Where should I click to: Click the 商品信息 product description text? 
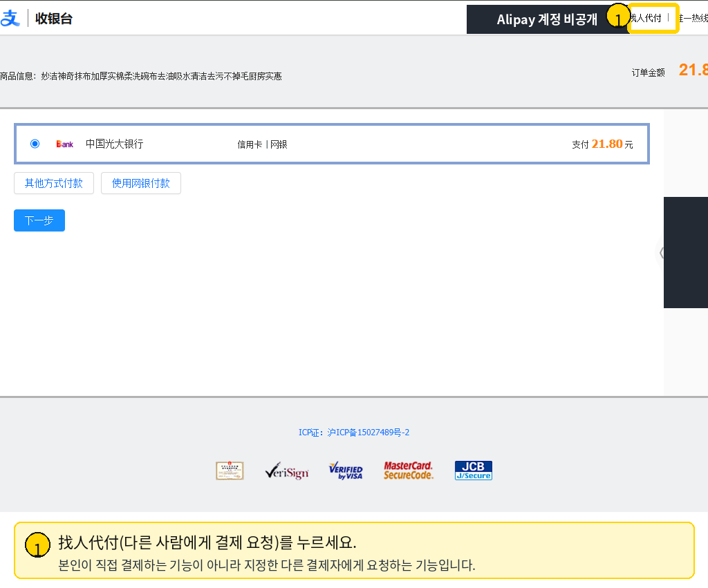[141, 76]
